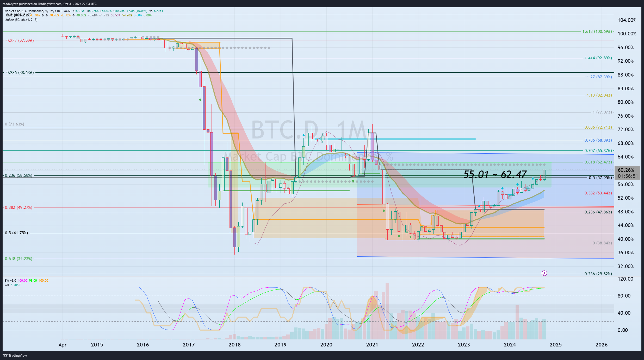The height and width of the screenshot is (360, 644).
Task: Click the '0.382 (49.27%)' red level label
Action: coord(19,207)
